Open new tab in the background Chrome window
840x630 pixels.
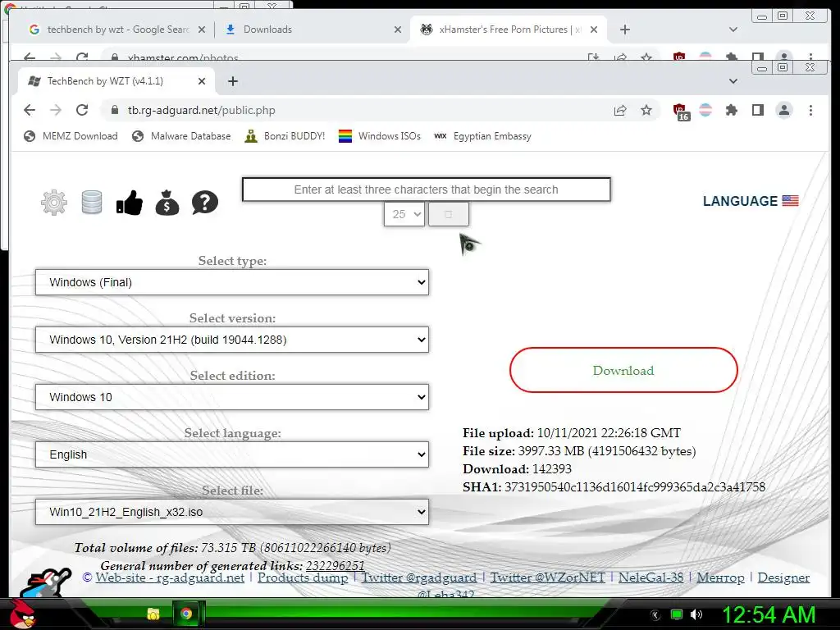point(624,30)
